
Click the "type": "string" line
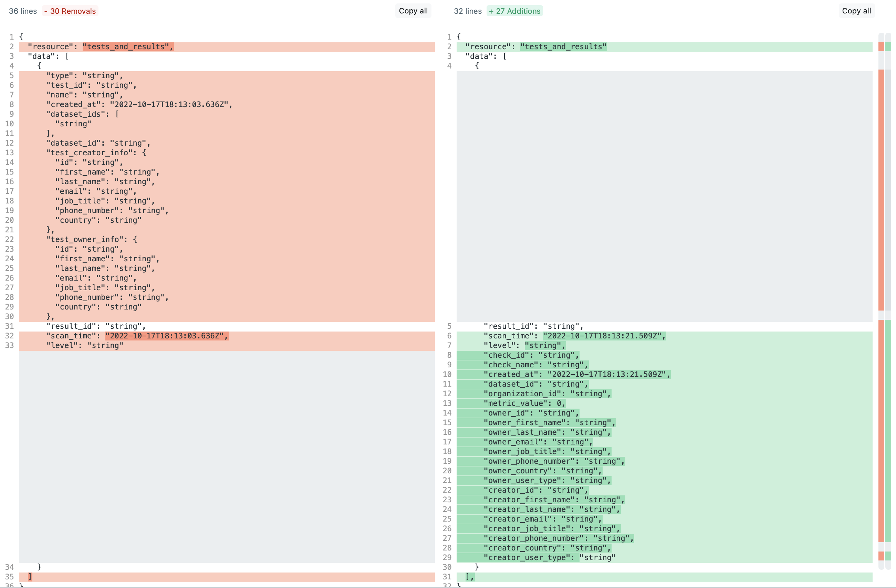[84, 76]
